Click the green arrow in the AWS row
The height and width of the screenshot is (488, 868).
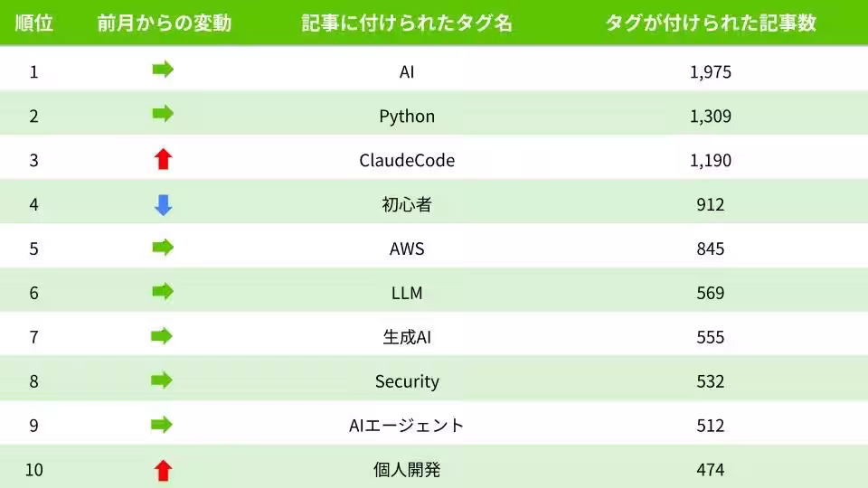[162, 248]
